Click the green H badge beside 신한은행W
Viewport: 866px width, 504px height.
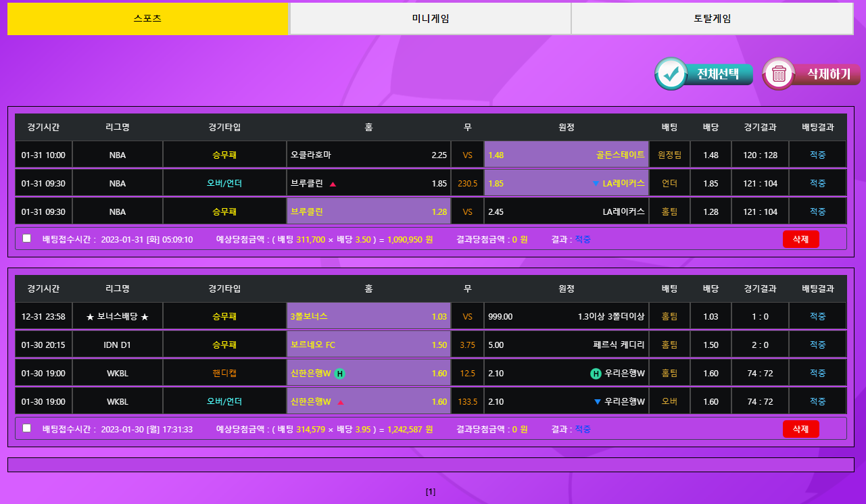click(340, 374)
